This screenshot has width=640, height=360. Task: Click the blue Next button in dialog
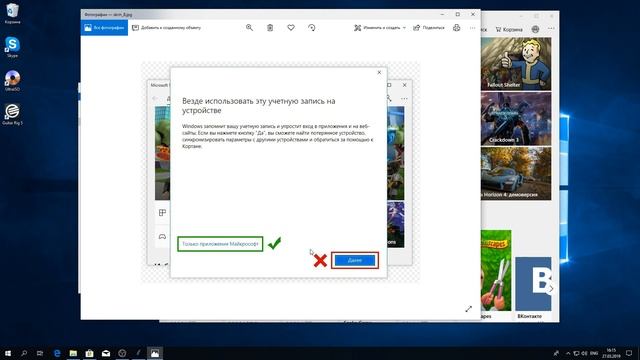pos(355,260)
